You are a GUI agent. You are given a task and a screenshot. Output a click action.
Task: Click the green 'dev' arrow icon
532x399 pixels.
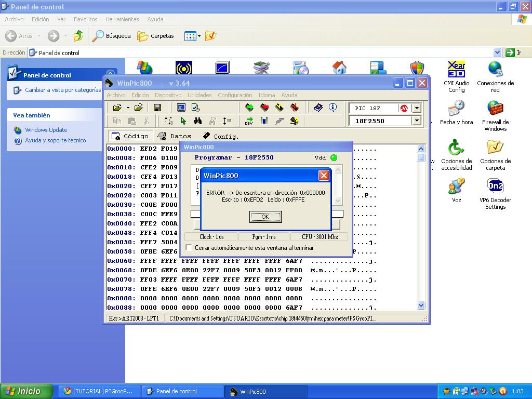point(249,121)
